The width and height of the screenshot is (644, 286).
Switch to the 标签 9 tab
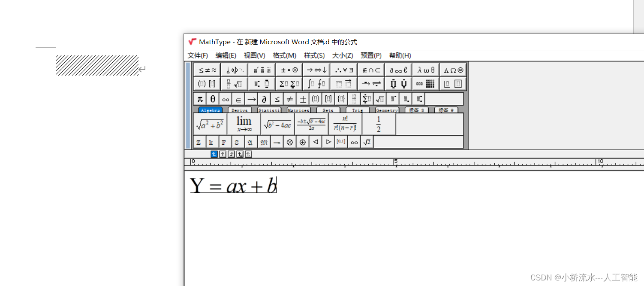pyautogui.click(x=446, y=110)
